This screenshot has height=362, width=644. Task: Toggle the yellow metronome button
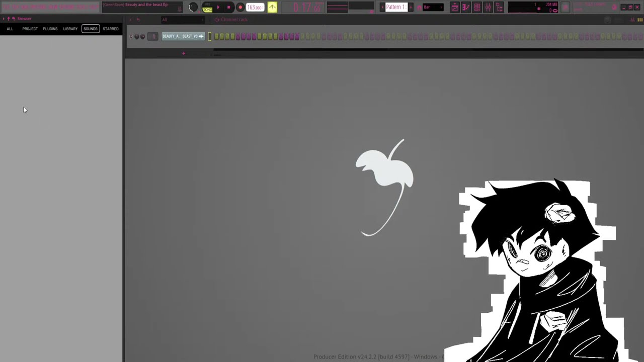click(272, 7)
